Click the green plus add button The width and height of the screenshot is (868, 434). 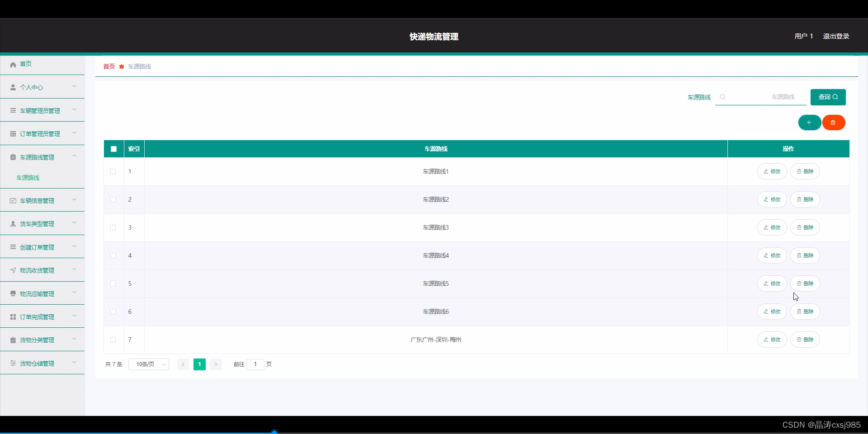pos(809,123)
